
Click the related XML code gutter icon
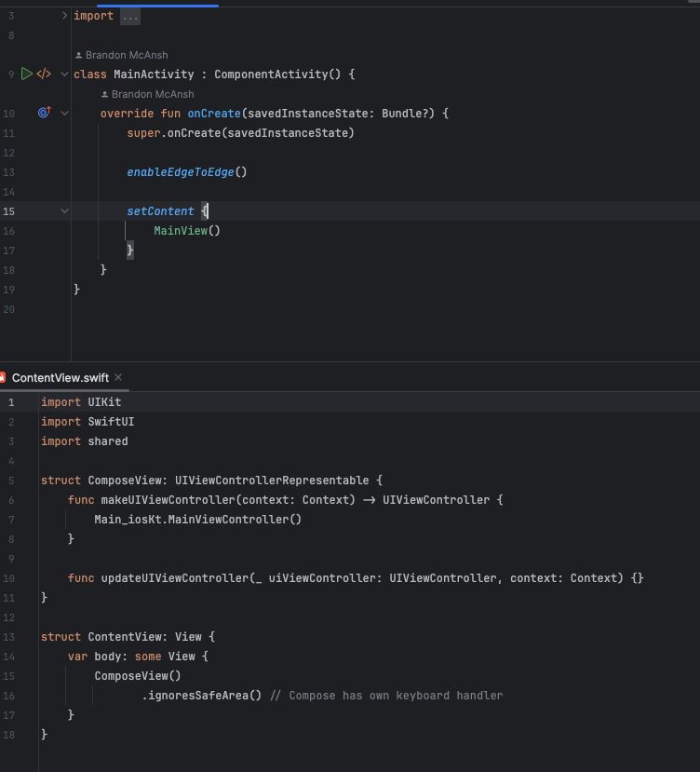(44, 74)
